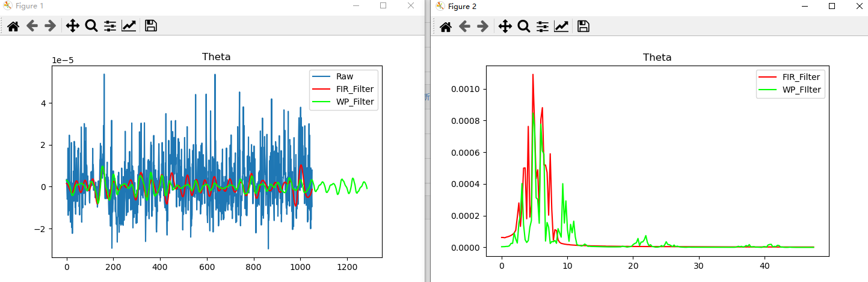This screenshot has width=868, height=282.
Task: Click 'WP_Filter' legend entry in Figure 1
Action: (x=344, y=102)
